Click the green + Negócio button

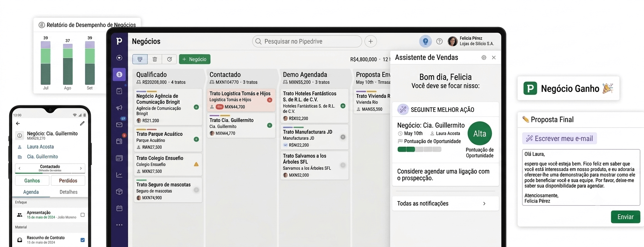[195, 59]
